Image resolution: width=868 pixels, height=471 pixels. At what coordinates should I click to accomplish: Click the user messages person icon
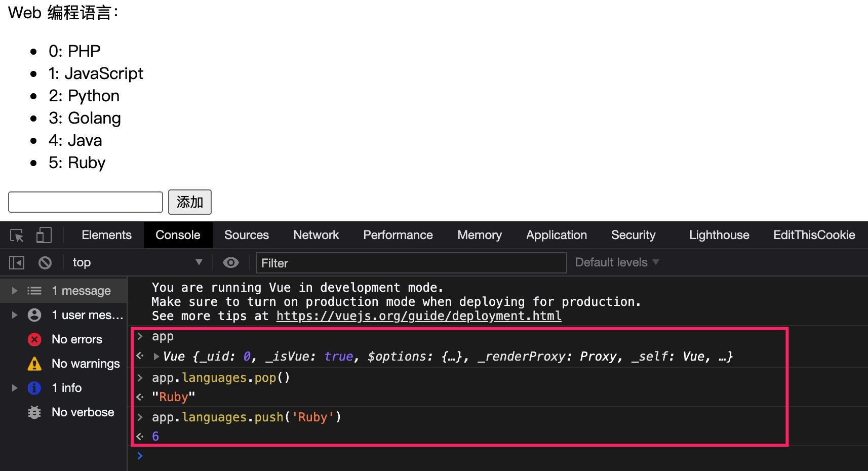pyautogui.click(x=34, y=315)
